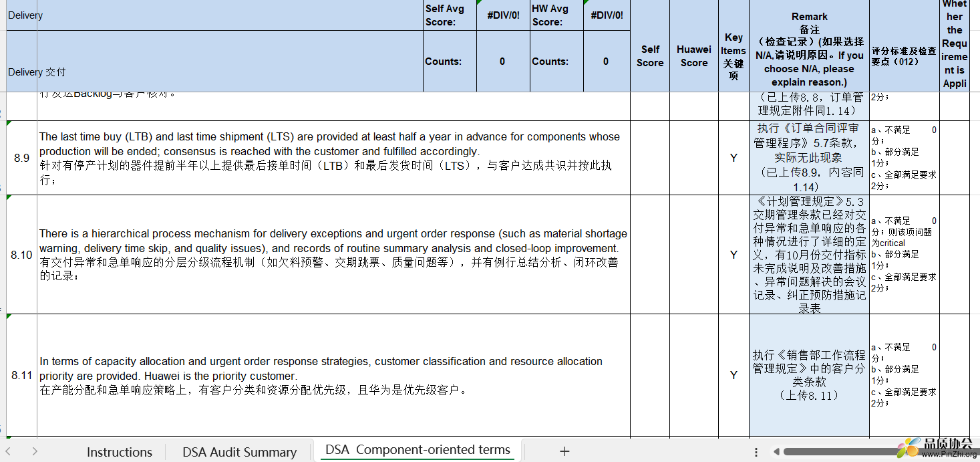Select scoring criteria cell for row 8.10

(905, 255)
